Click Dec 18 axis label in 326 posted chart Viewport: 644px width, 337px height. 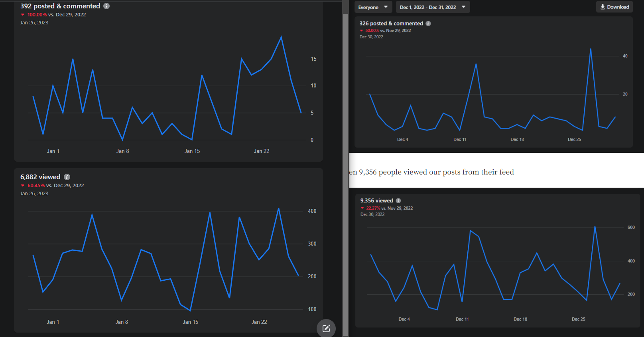point(517,139)
